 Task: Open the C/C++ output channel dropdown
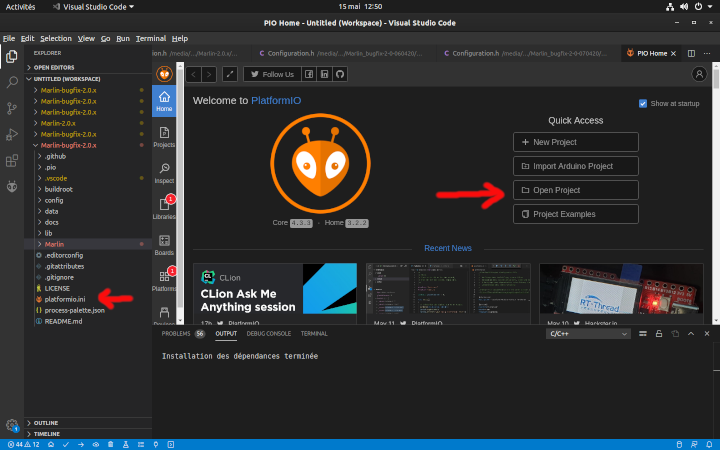[x=588, y=334]
